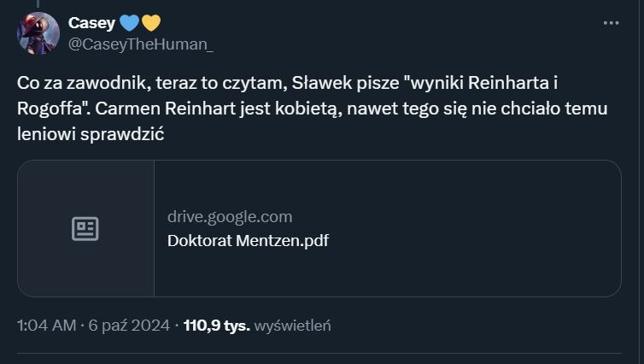644x364 pixels.
Task: Open the @CaseyTheHuman_ handle link
Action: coord(140,44)
